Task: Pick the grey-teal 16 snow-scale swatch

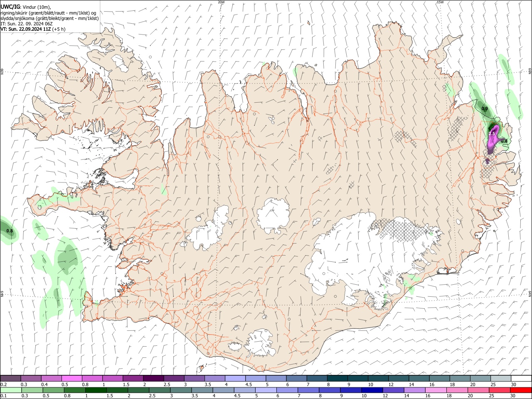Action: (439, 378)
